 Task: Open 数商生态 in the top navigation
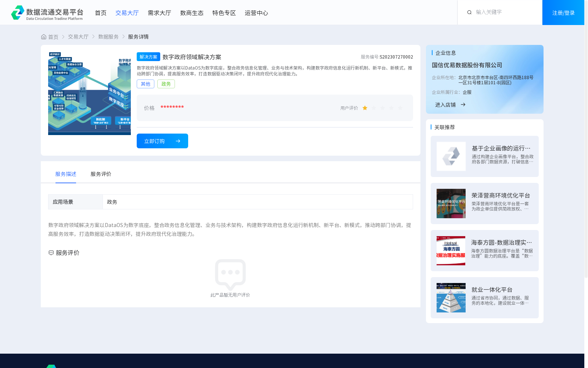click(192, 13)
